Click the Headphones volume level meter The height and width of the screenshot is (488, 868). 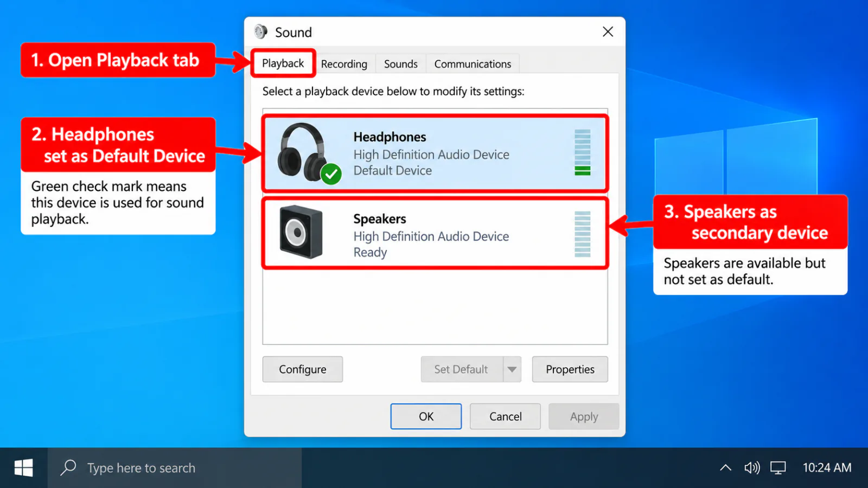583,152
